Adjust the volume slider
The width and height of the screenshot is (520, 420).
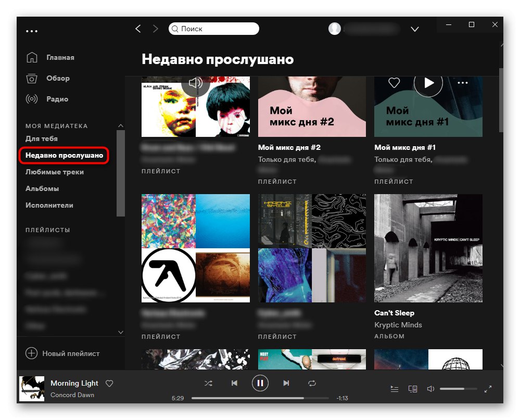tap(458, 388)
